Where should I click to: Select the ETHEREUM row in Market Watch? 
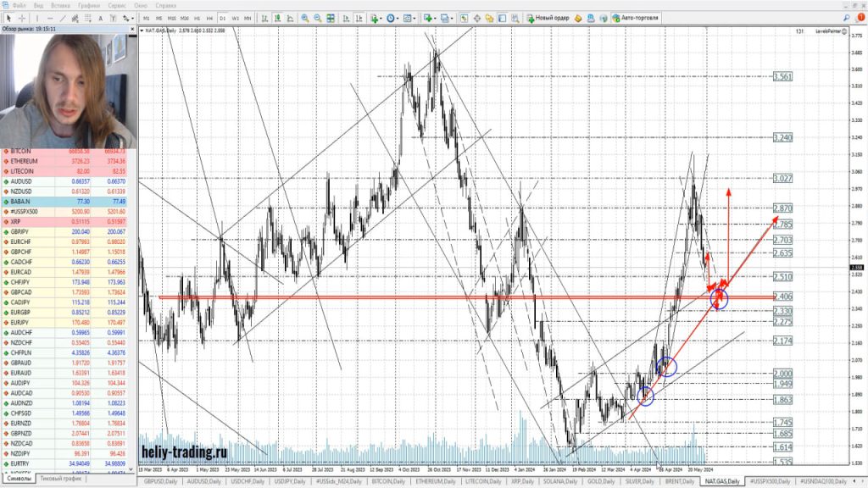(25, 160)
